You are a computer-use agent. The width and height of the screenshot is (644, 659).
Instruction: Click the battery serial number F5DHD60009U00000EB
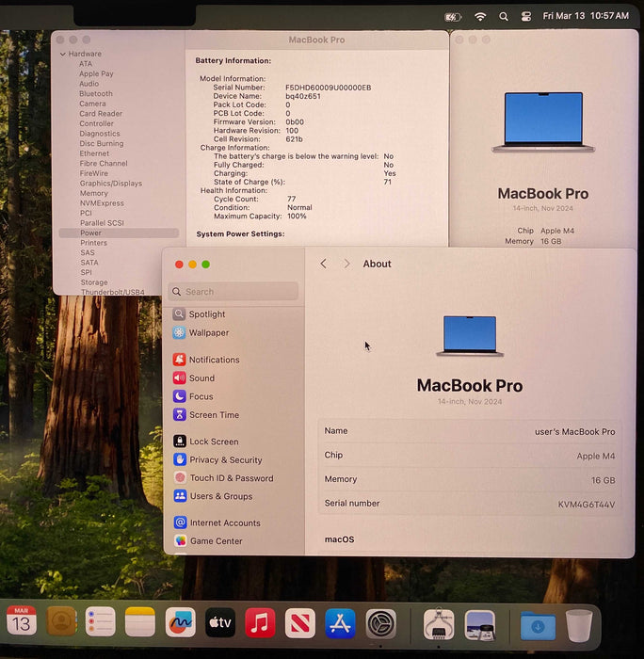pos(329,88)
